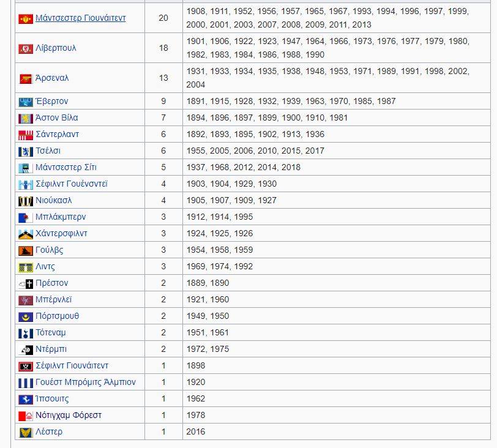Open the Μάντσεστερ Γιουνάιτεντ link
The image size is (497, 448).
click(x=81, y=18)
